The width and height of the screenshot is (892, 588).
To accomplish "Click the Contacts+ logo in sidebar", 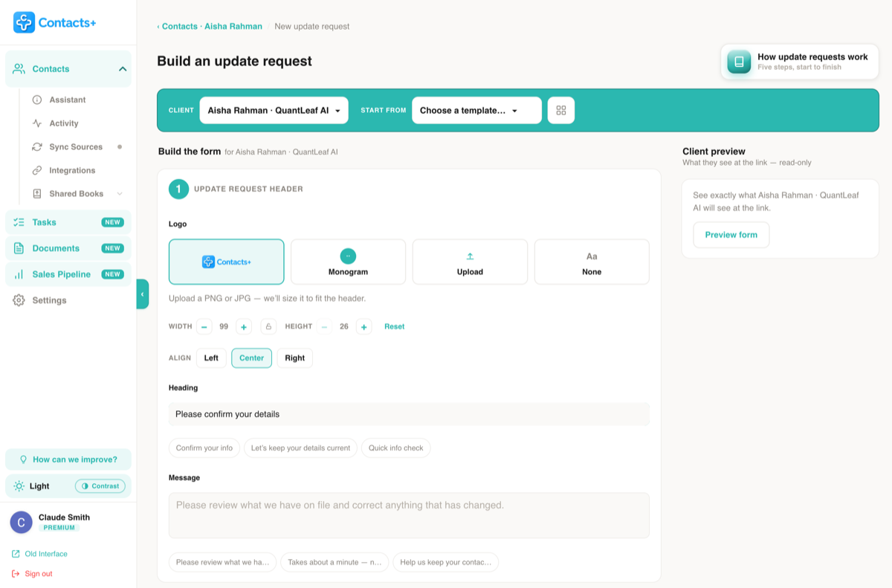I will click(x=54, y=22).
